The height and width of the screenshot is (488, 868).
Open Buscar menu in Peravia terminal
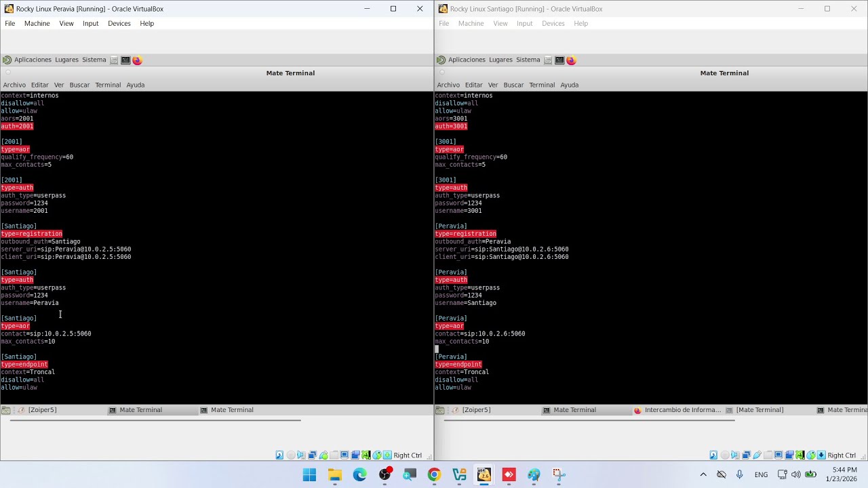(79, 85)
